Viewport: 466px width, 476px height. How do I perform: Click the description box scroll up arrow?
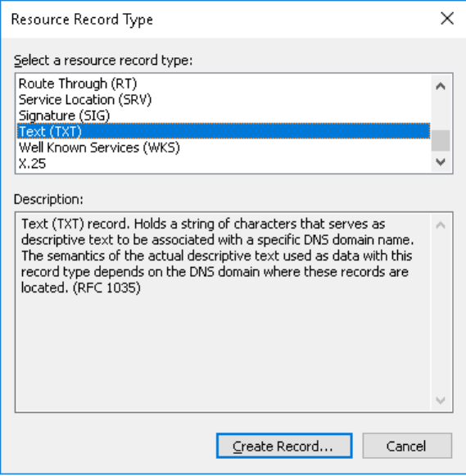point(441,225)
